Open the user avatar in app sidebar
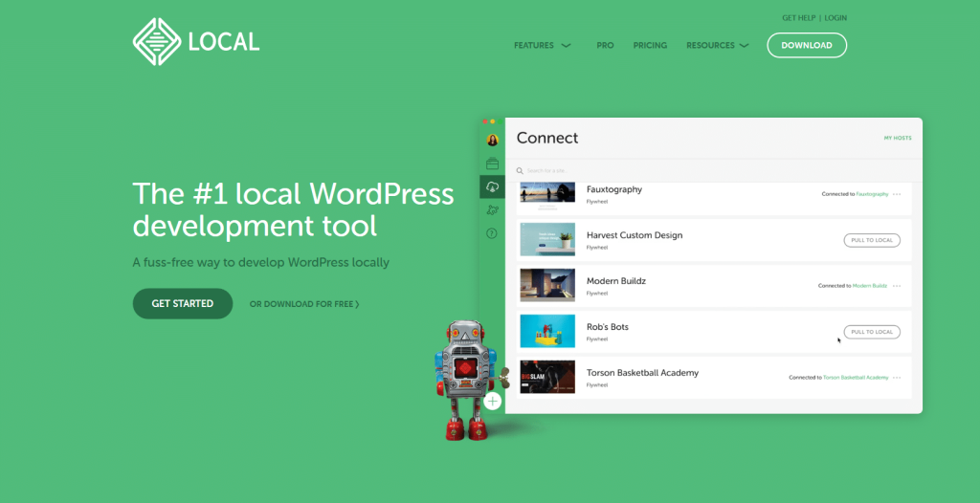This screenshot has width=980, height=503. 493,140
